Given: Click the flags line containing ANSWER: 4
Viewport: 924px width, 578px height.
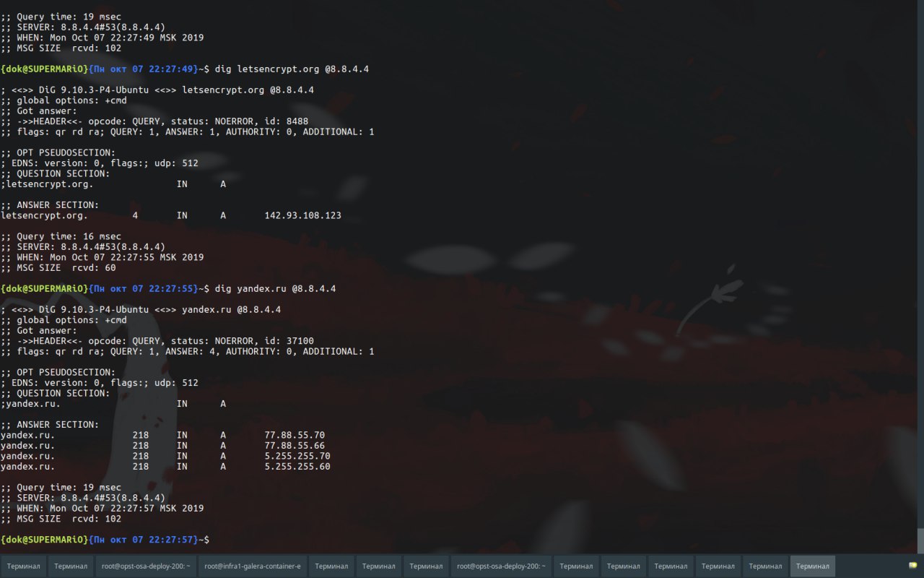Looking at the screenshot, I should click(188, 351).
